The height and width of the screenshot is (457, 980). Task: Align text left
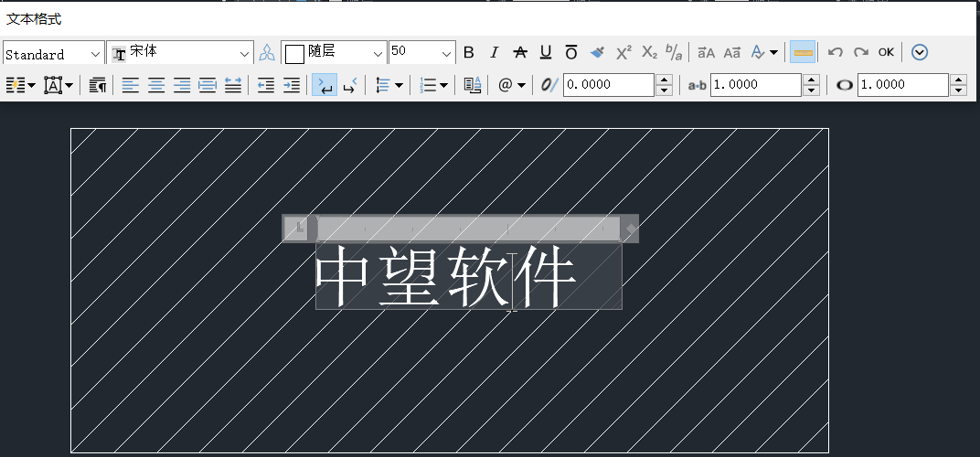click(130, 85)
